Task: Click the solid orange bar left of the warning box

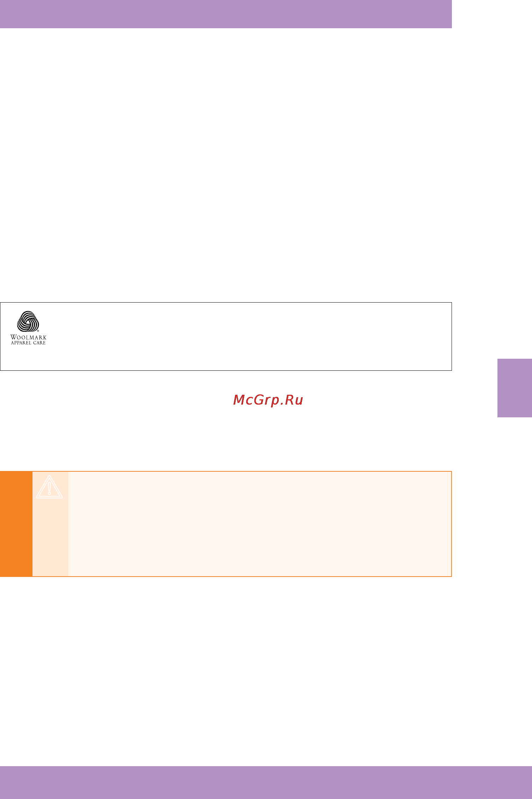Action: [16, 524]
